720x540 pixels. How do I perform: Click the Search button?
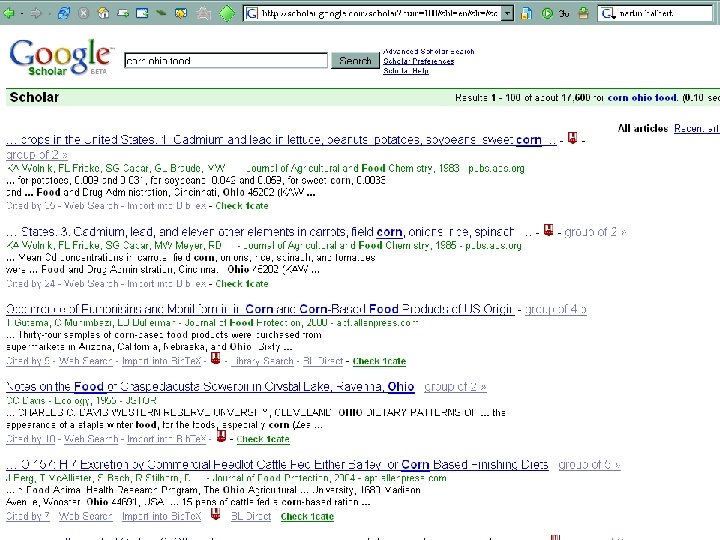355,61
